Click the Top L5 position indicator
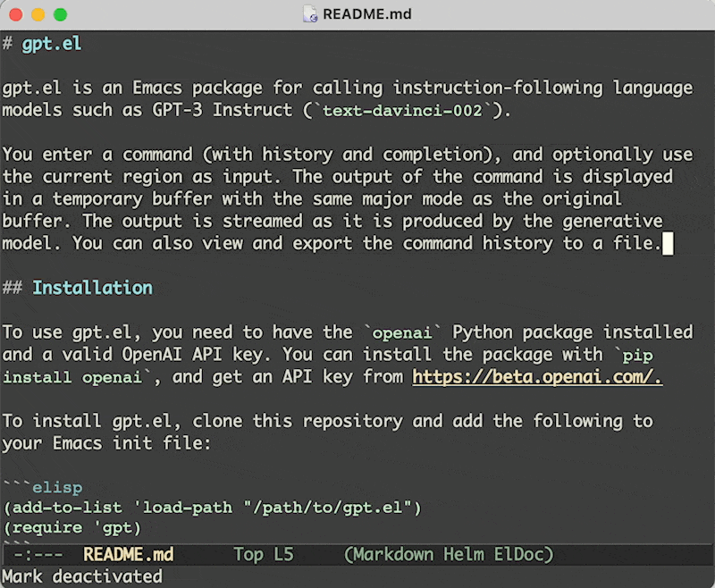The height and width of the screenshot is (588, 715). coord(264,555)
